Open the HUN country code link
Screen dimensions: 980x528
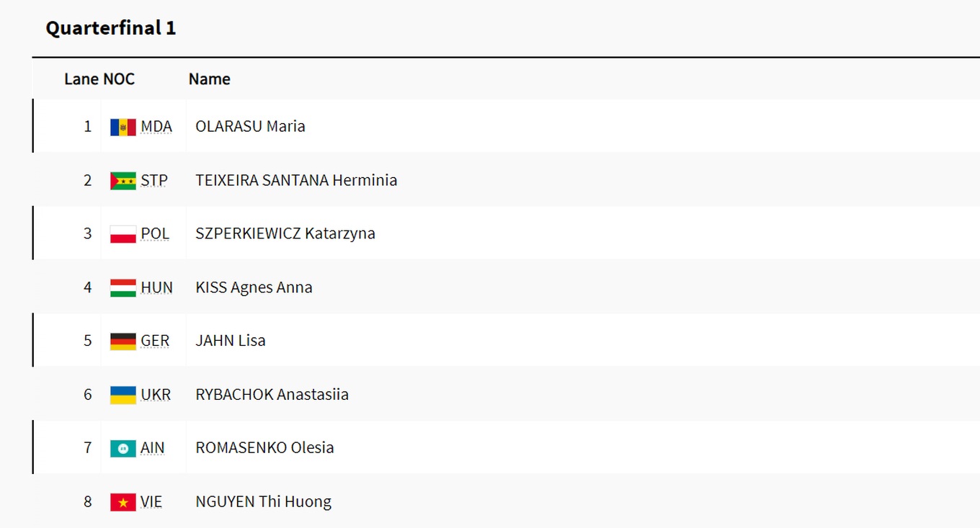click(x=156, y=287)
